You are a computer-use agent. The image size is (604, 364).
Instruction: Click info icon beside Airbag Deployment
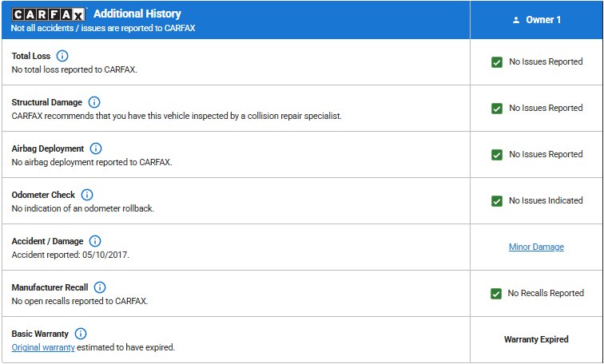(x=96, y=148)
